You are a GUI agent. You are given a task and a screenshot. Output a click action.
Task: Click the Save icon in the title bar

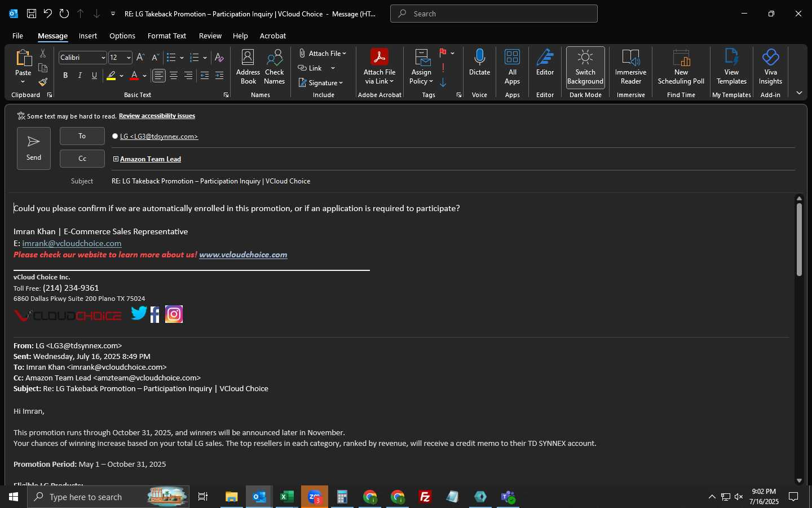(32, 14)
